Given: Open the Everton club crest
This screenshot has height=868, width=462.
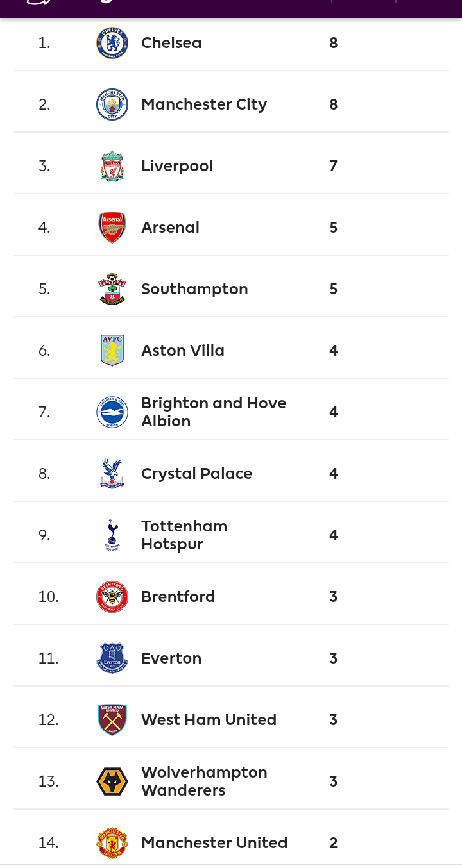Looking at the screenshot, I should point(112,658).
